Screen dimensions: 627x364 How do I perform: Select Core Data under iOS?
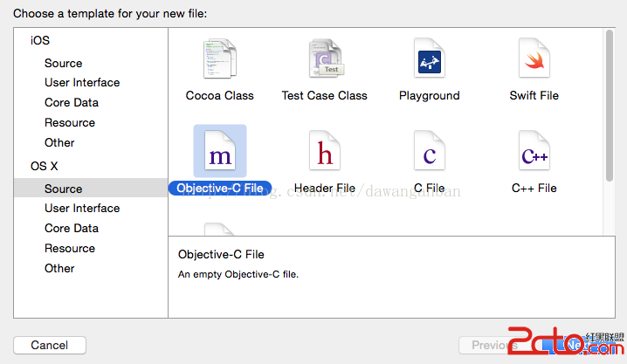(x=72, y=102)
